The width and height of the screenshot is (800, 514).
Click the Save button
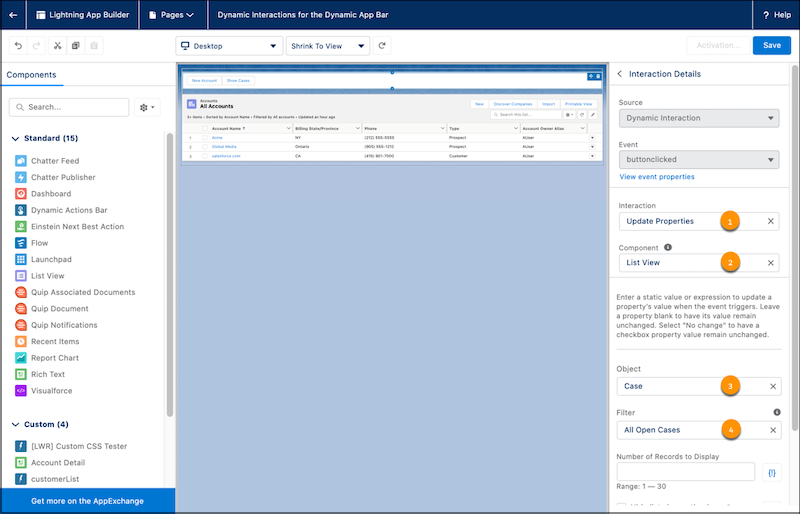point(771,45)
